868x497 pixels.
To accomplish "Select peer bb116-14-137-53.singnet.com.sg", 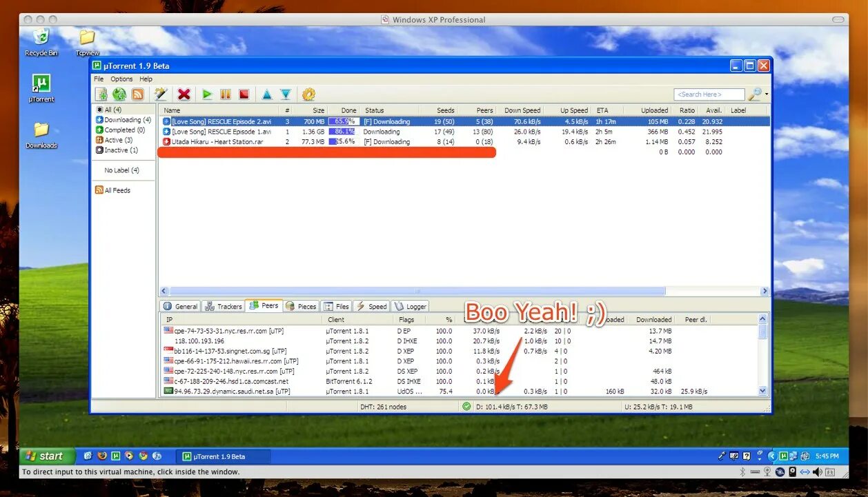I will 460,351.
